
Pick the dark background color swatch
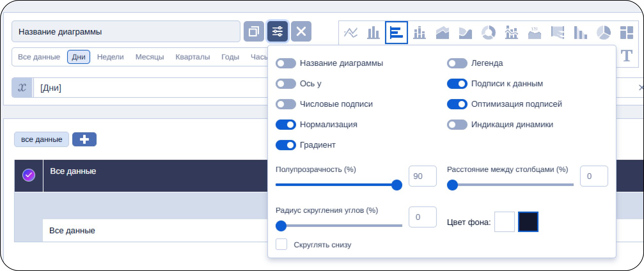(x=528, y=222)
